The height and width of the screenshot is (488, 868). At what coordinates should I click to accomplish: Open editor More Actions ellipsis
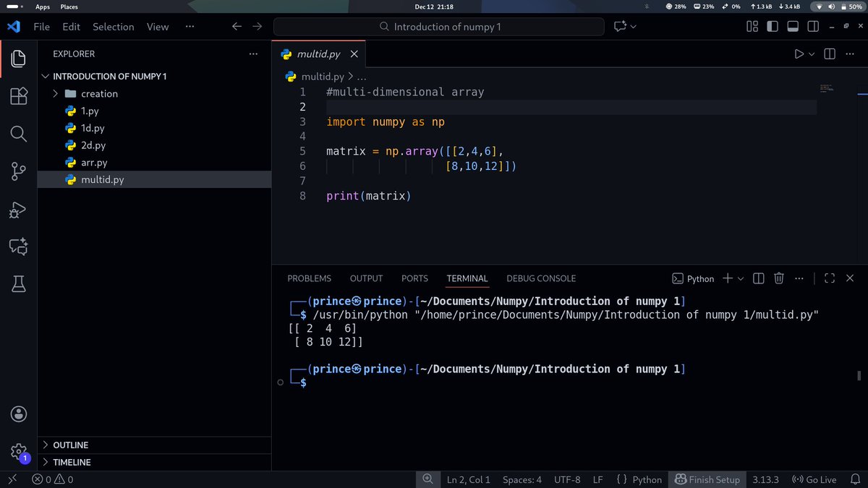(x=850, y=54)
